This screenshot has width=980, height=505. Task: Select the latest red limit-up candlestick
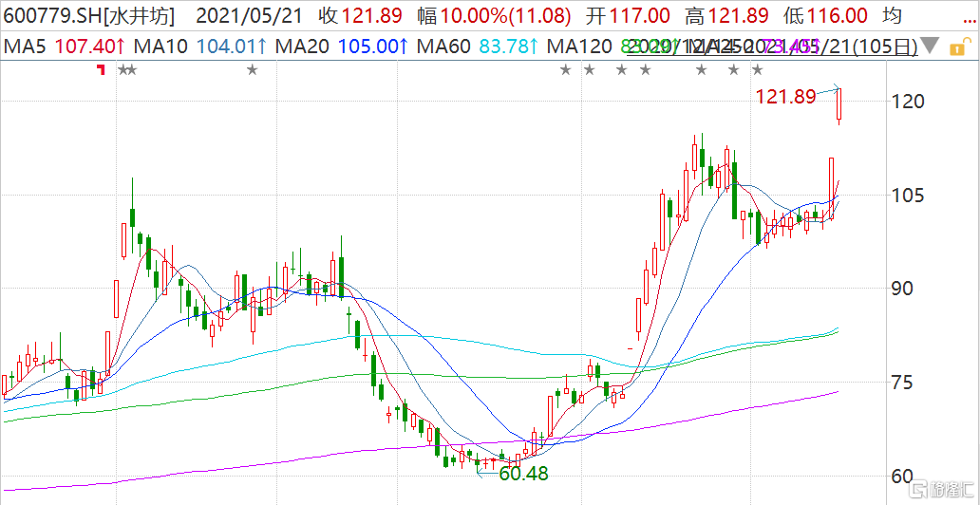click(x=839, y=105)
